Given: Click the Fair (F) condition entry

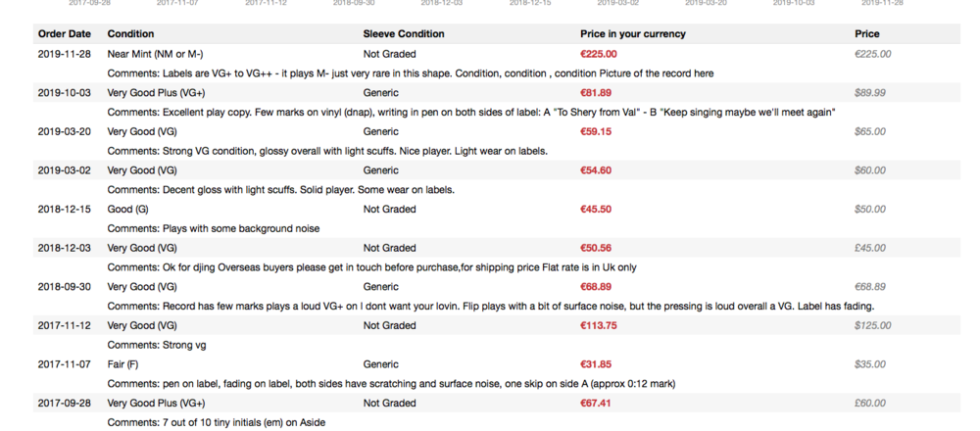Looking at the screenshot, I should pos(124,364).
